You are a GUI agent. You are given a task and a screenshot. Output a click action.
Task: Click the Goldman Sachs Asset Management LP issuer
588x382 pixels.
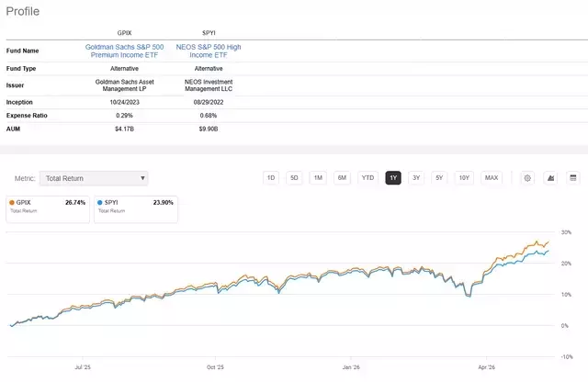tap(125, 85)
